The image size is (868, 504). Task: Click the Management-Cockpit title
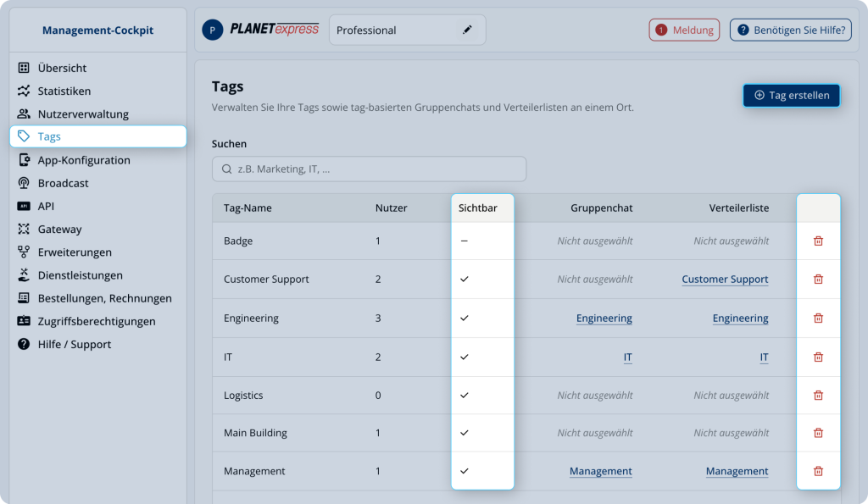98,30
